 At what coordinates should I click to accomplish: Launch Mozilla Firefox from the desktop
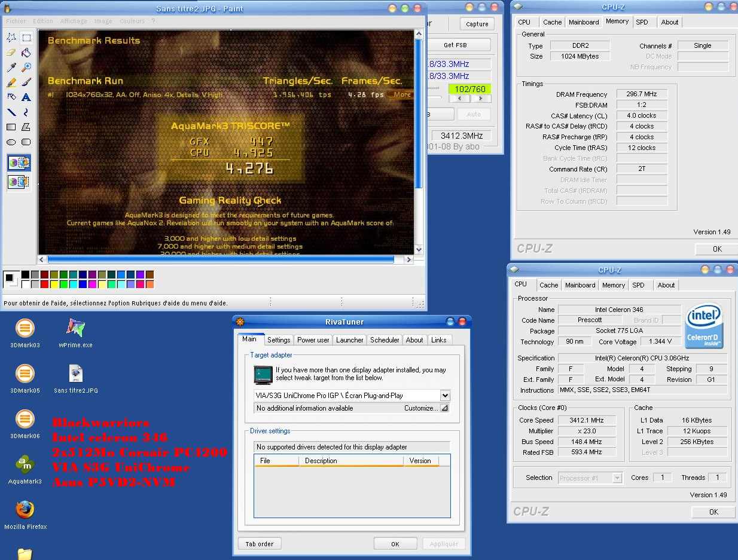[25, 515]
